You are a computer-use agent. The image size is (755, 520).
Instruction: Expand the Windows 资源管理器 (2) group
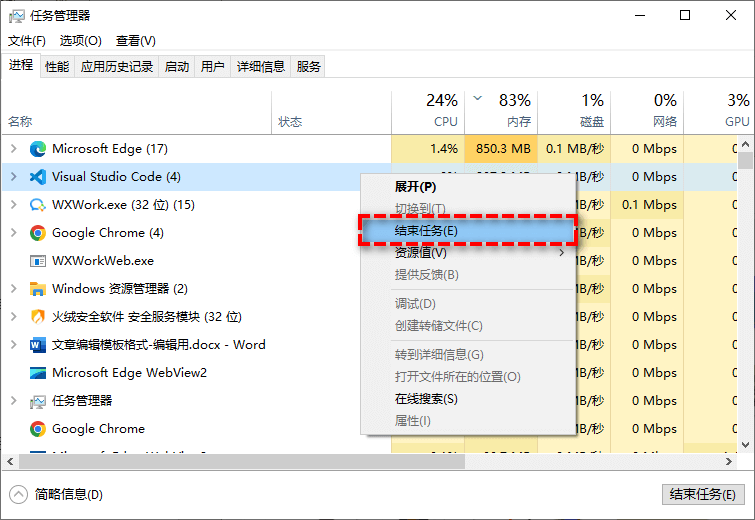point(13,288)
